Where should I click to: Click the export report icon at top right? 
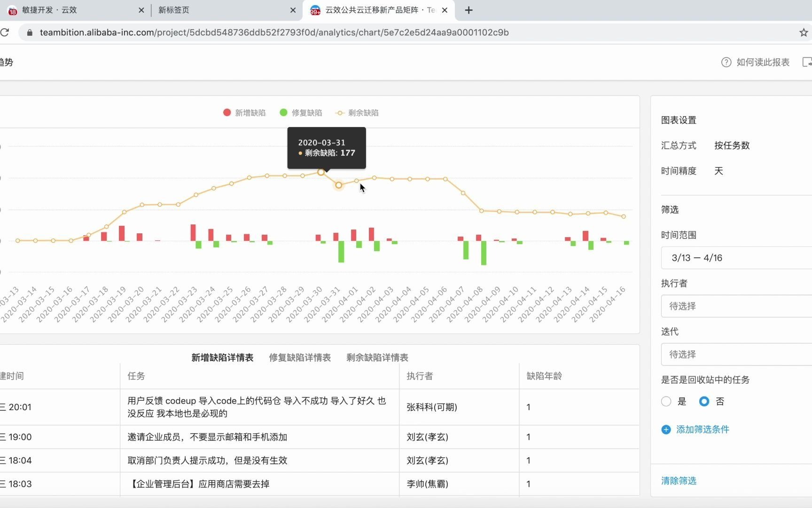click(x=808, y=62)
